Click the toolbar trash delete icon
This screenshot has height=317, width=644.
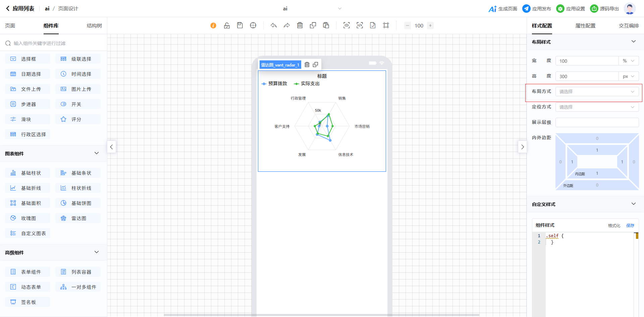[x=300, y=25]
